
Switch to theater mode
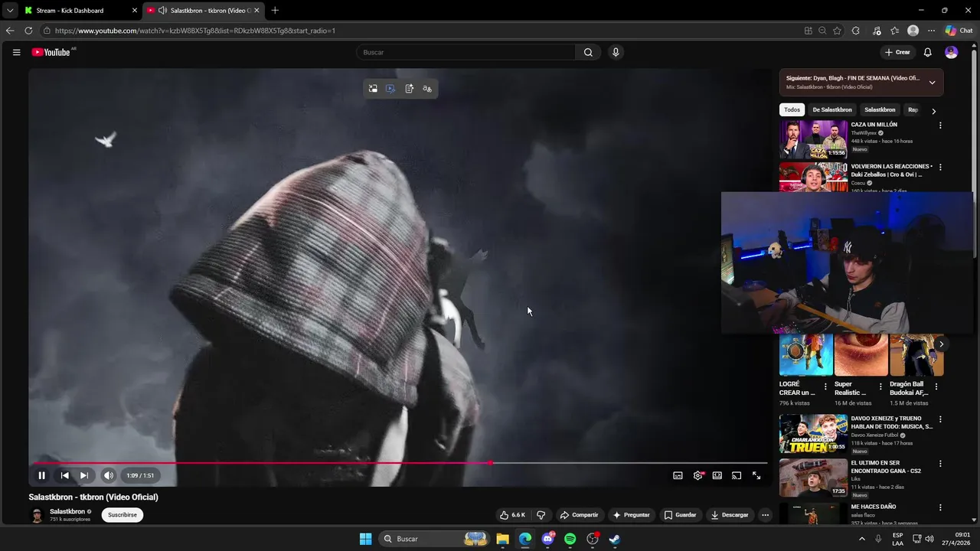[717, 475]
